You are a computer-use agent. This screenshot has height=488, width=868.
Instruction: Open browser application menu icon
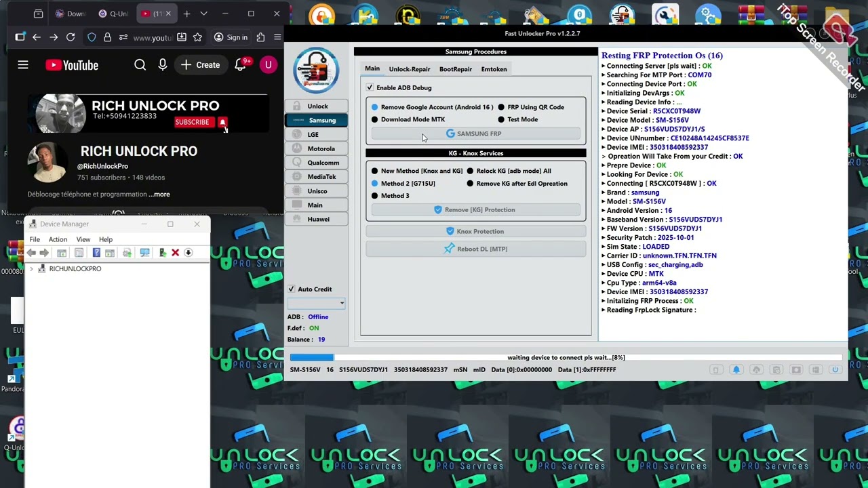[277, 37]
